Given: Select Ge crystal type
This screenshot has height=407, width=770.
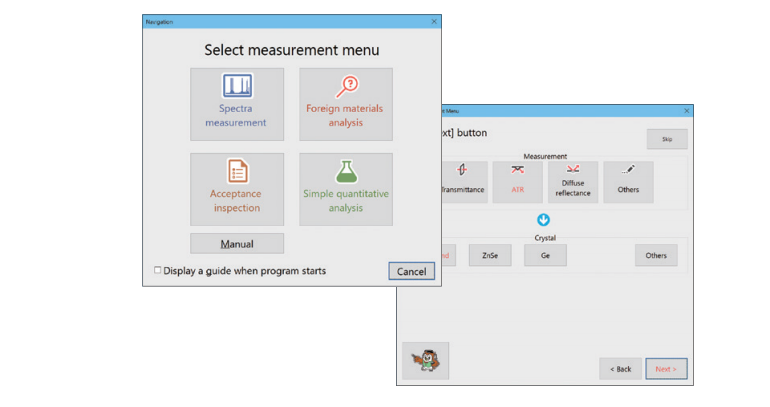Looking at the screenshot, I should [545, 256].
